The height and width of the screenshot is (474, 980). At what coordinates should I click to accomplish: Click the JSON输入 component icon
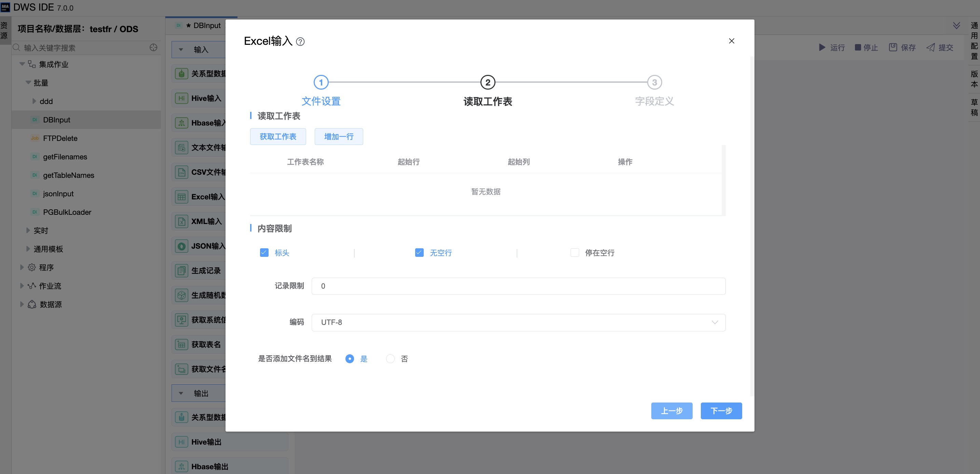(x=181, y=246)
